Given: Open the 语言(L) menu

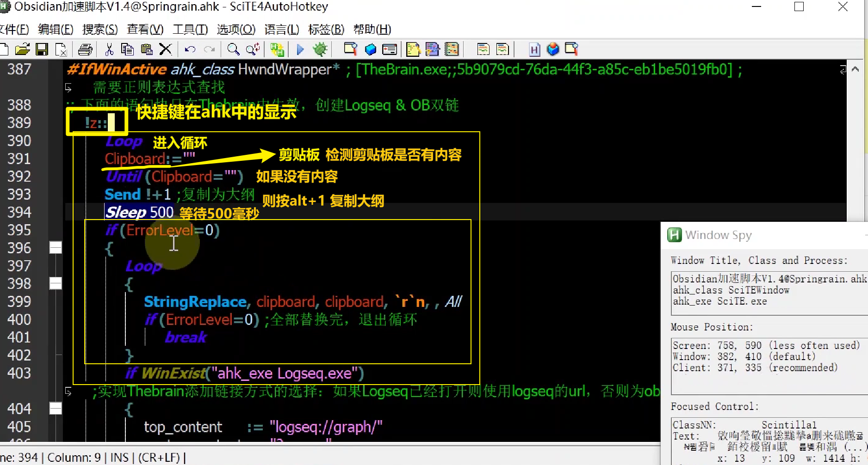Looking at the screenshot, I should pos(282,30).
